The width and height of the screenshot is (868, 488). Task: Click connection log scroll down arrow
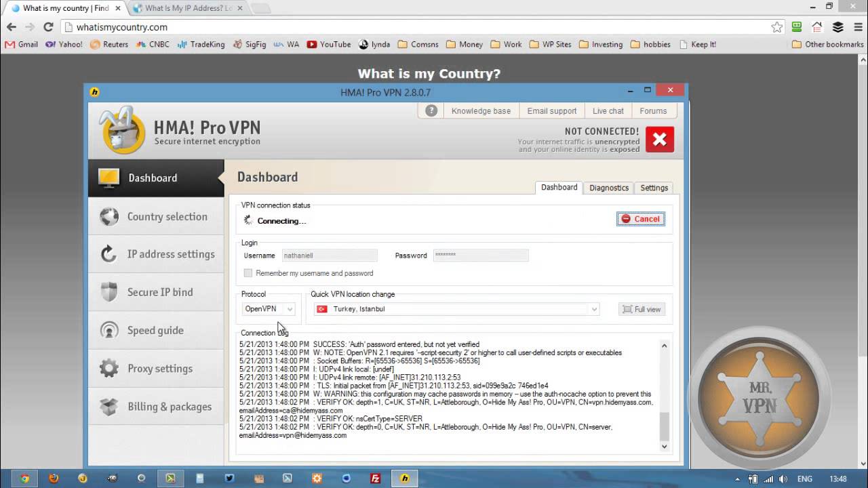click(x=664, y=446)
